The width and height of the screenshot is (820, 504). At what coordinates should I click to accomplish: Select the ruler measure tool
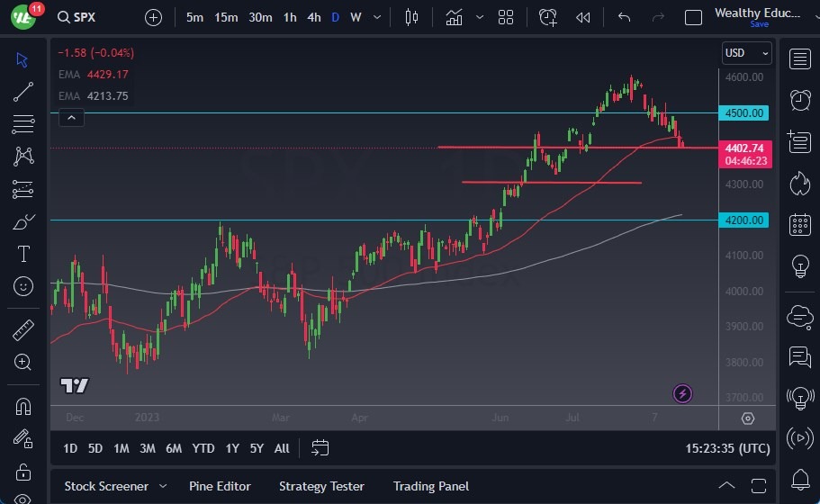click(23, 330)
